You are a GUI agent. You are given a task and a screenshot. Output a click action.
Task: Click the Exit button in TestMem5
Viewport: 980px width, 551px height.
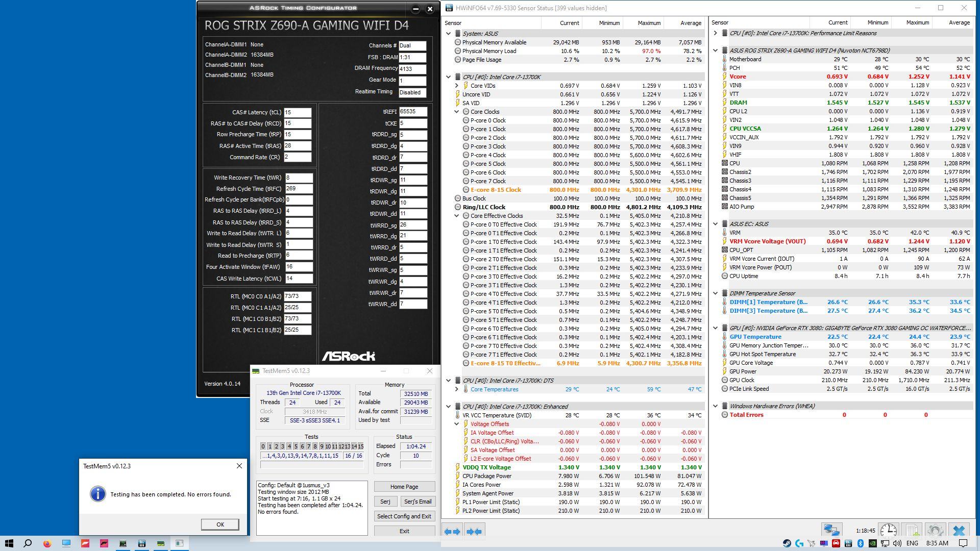coord(404,531)
